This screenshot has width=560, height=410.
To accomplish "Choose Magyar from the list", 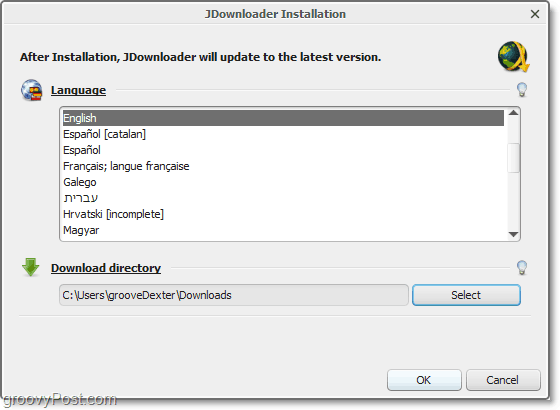I will (x=283, y=230).
